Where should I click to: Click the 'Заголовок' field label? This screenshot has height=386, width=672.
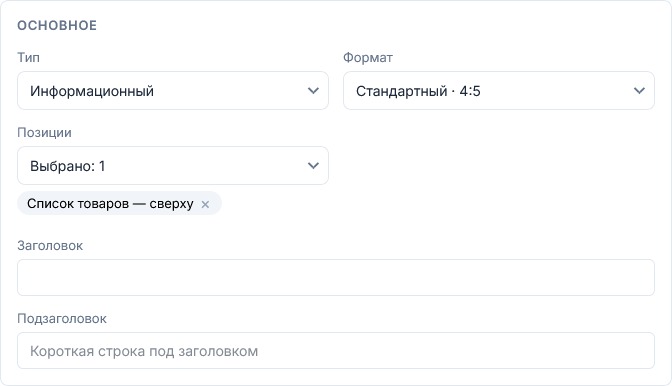click(x=50, y=245)
